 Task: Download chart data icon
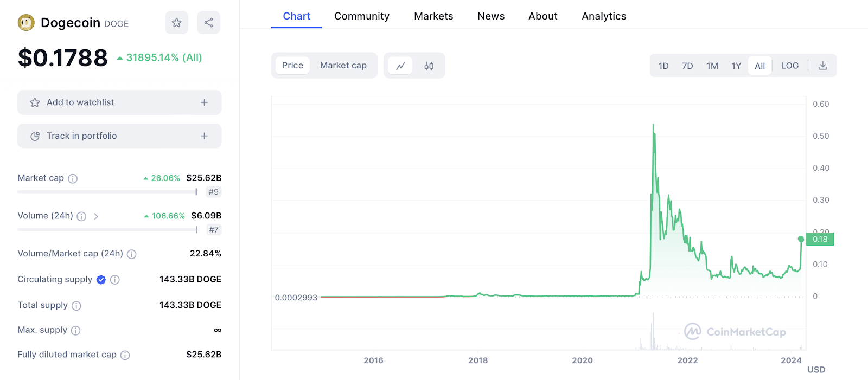click(x=823, y=66)
